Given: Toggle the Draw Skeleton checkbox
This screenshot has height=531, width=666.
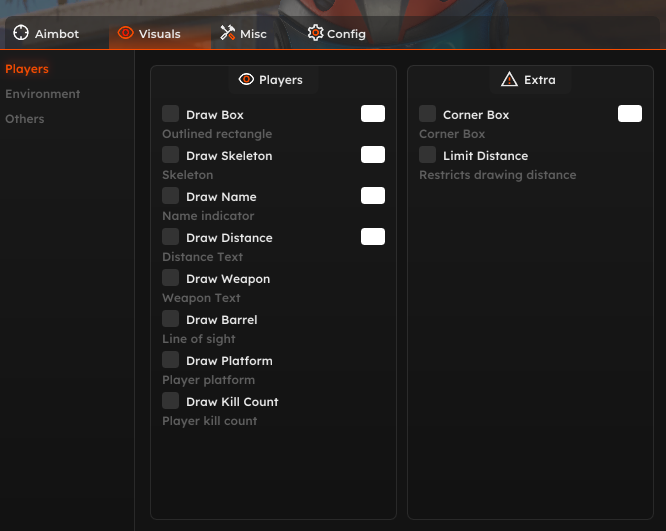Looking at the screenshot, I should point(171,155).
